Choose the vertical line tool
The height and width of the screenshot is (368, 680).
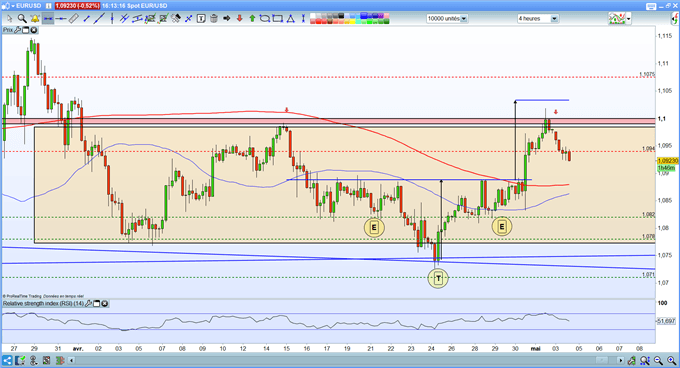pos(112,19)
